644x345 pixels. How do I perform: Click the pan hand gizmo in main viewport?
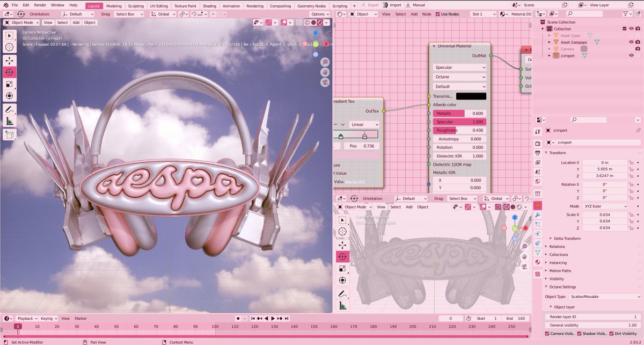pyautogui.click(x=325, y=72)
